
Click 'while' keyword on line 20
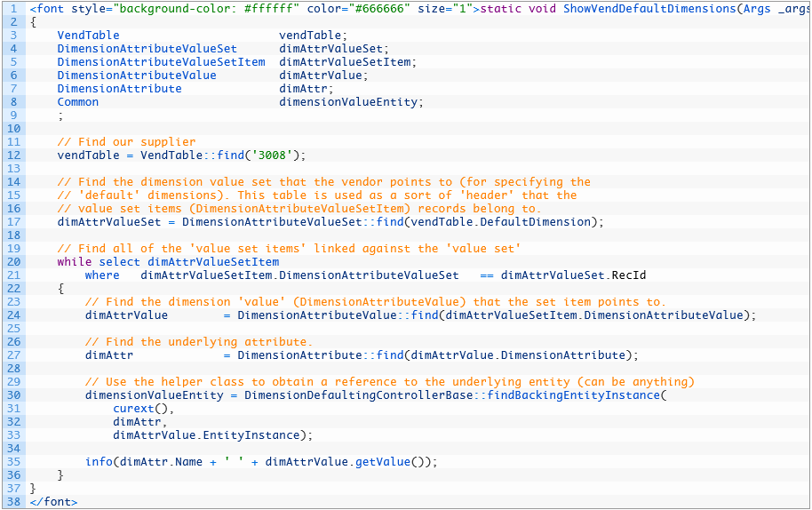tap(75, 262)
